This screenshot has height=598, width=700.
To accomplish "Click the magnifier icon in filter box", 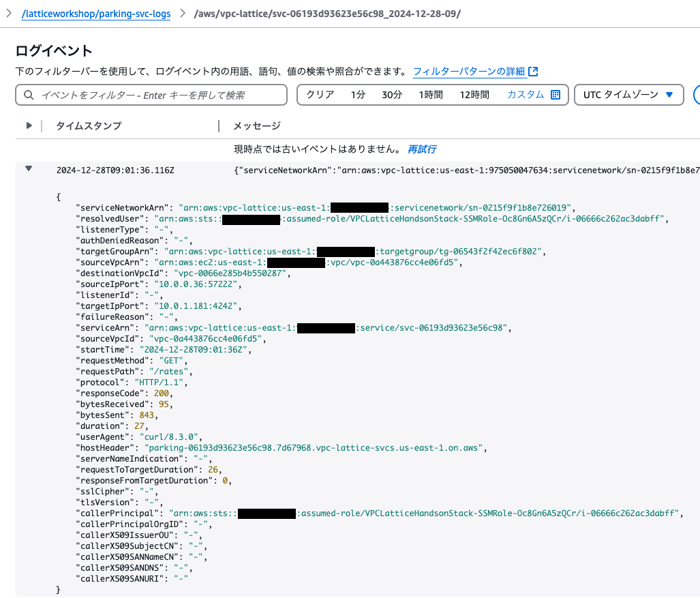I will click(x=29, y=95).
